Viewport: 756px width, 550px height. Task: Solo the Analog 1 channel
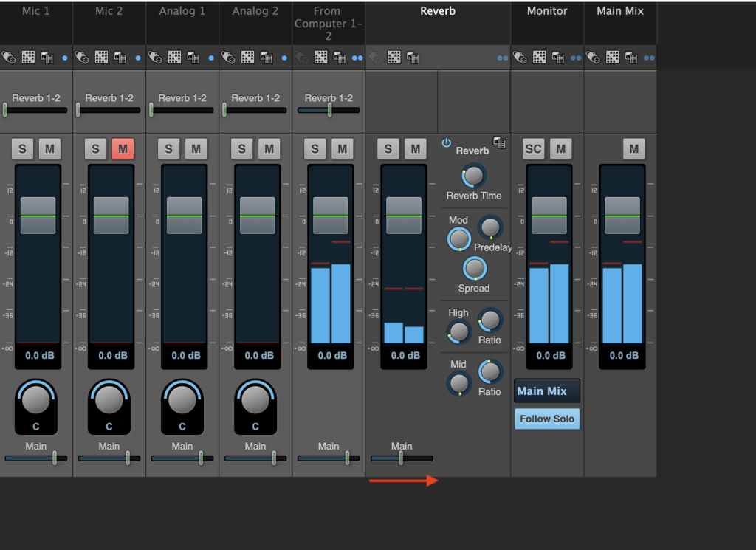tap(168, 148)
